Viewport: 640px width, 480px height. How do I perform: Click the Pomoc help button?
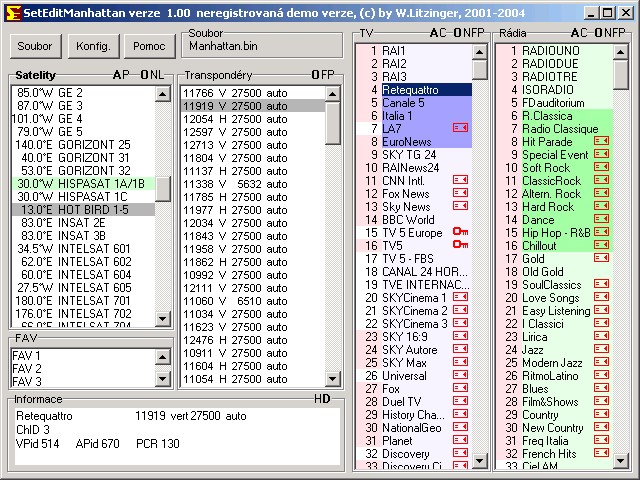(x=149, y=46)
